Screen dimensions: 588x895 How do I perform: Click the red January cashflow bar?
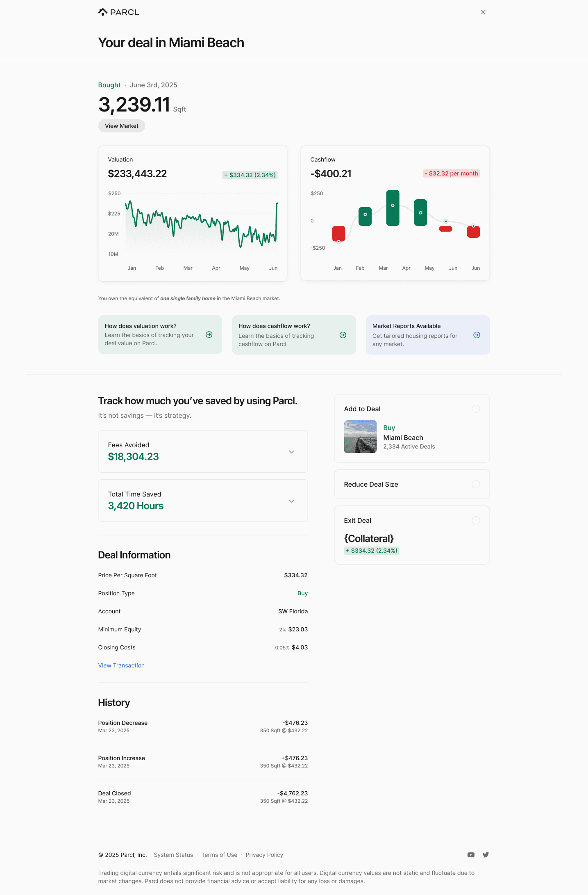pyautogui.click(x=338, y=234)
